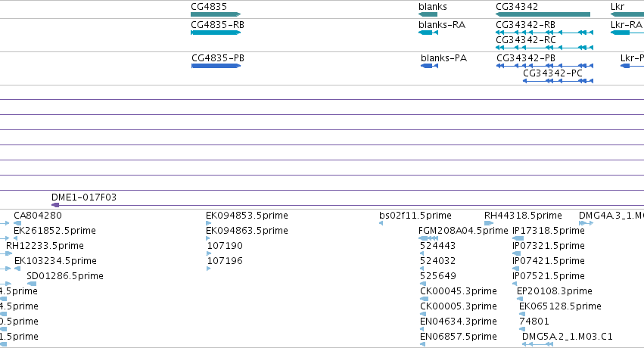Click the CG4835-RB transcript glyph
This screenshot has height=348, width=644.
pos(216,33)
